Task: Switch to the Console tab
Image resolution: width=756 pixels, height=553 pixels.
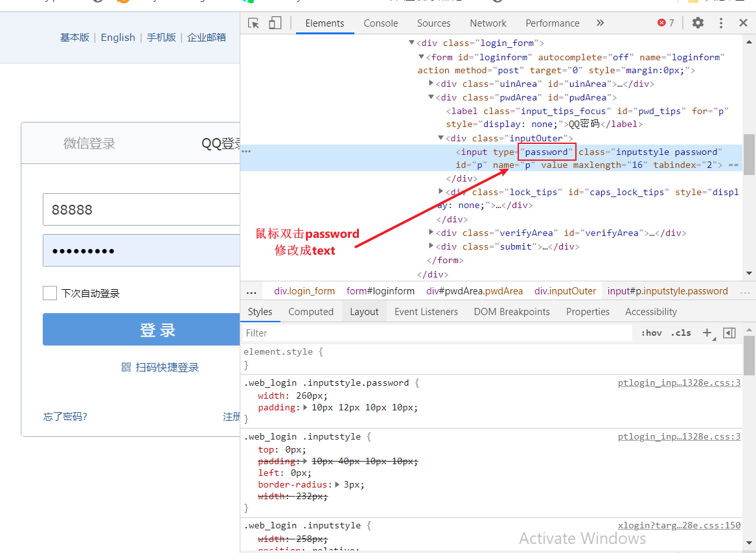Action: pyautogui.click(x=380, y=23)
